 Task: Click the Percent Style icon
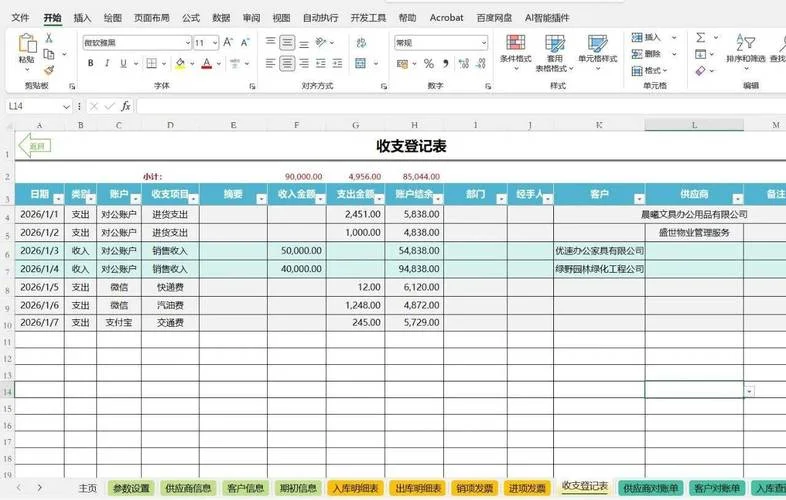tap(429, 64)
